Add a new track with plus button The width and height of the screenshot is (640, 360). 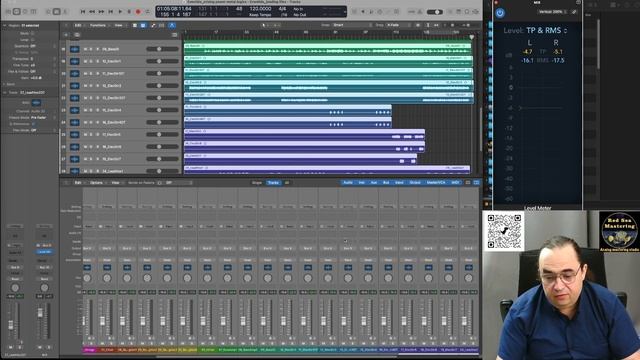[66, 35]
